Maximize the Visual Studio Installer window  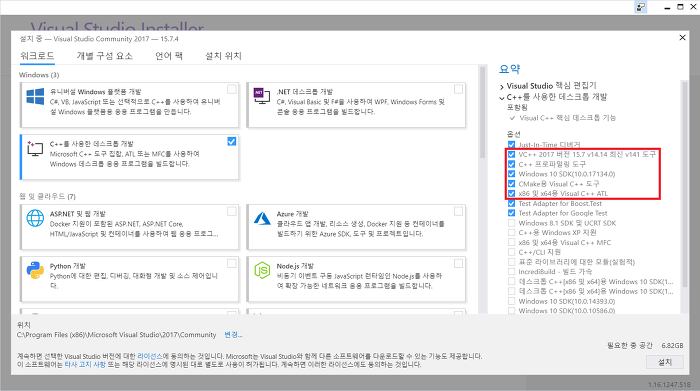click(680, 7)
